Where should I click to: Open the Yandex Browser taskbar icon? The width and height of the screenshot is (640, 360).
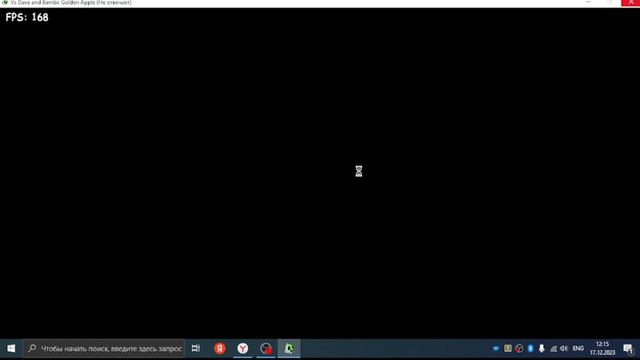243,349
